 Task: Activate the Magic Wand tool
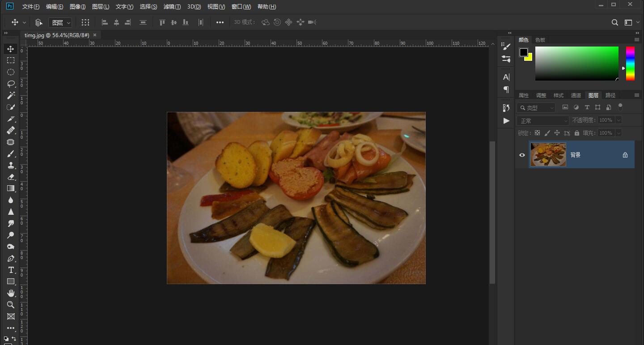pyautogui.click(x=11, y=95)
